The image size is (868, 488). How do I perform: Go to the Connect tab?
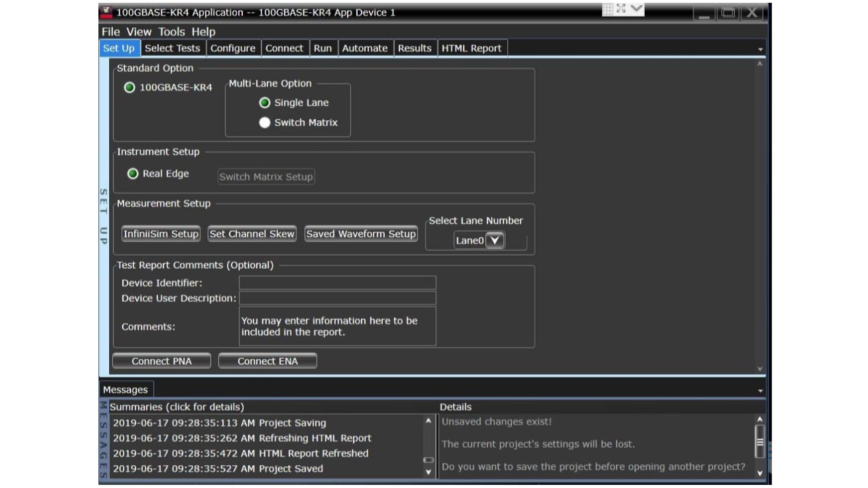(x=284, y=48)
